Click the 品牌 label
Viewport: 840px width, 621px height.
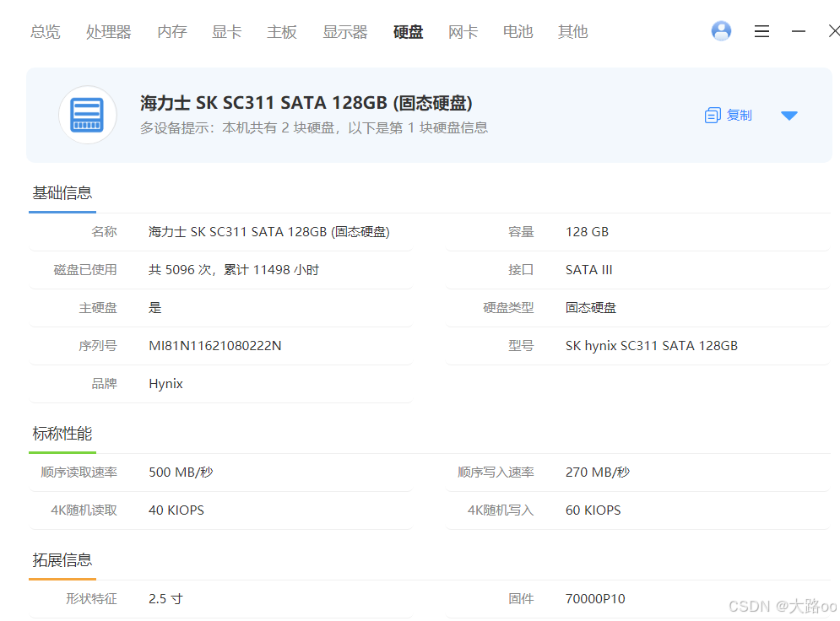tap(104, 384)
